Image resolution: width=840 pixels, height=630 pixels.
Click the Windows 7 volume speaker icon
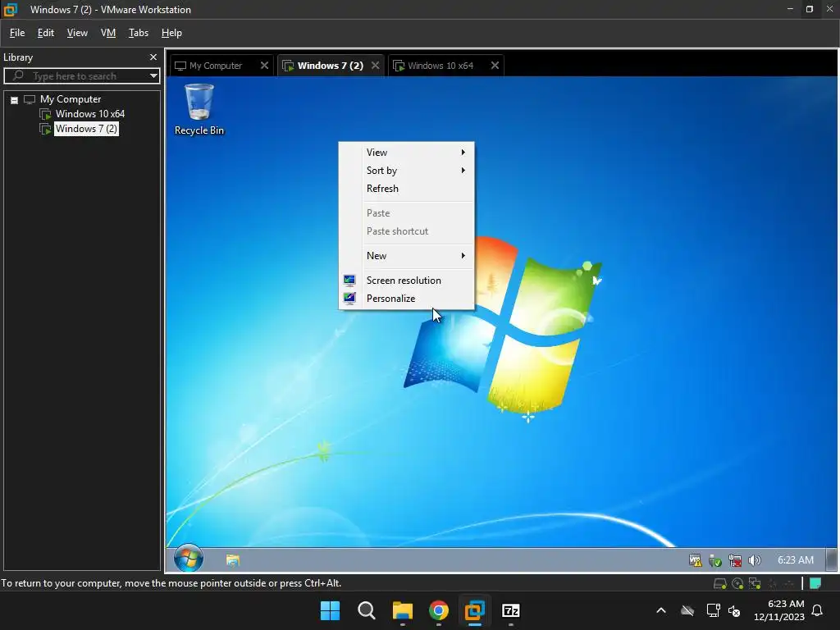pos(755,560)
